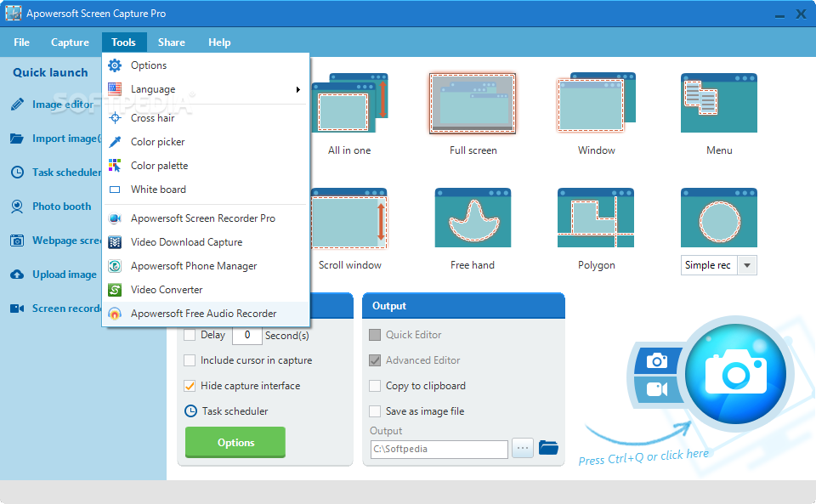The height and width of the screenshot is (504, 816).
Task: Click the Task scheduler clock icon in settings panel
Action: pyautogui.click(x=191, y=411)
